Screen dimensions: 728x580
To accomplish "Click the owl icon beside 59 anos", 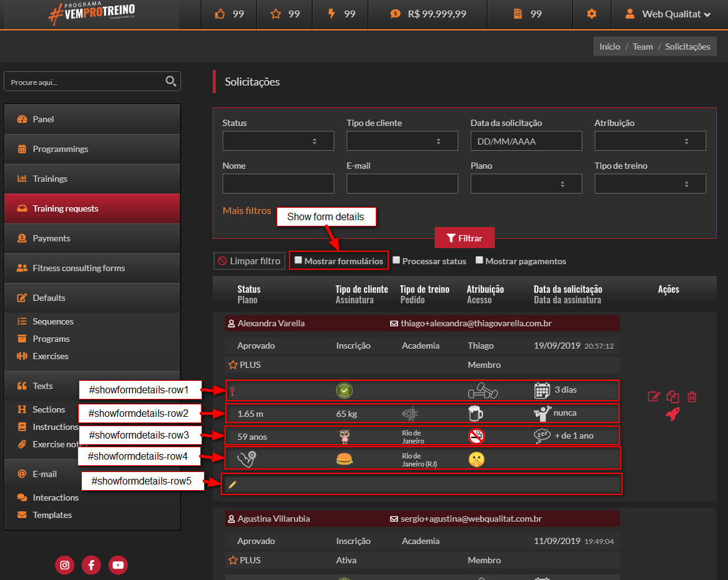I will [x=344, y=436].
